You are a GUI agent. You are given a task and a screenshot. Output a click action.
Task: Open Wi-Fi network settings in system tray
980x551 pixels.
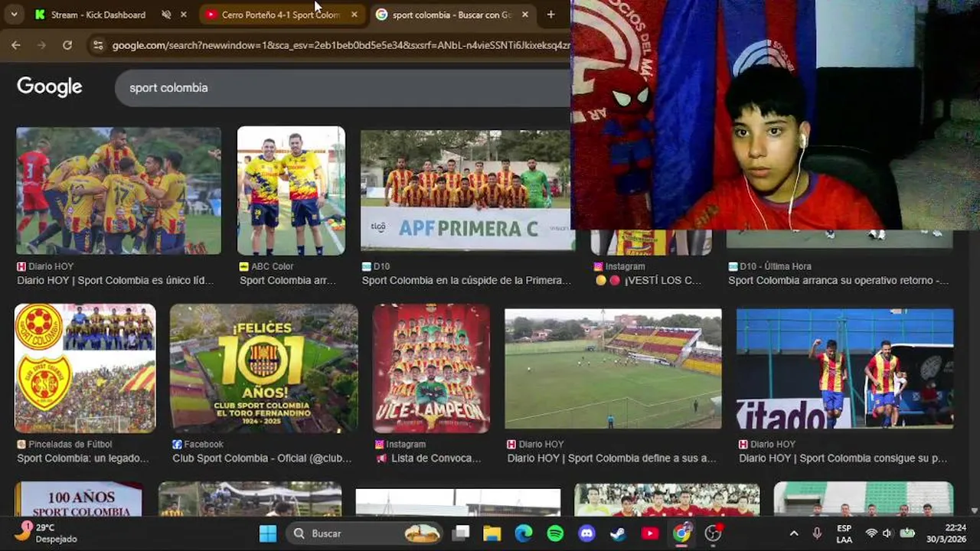pos(871,533)
